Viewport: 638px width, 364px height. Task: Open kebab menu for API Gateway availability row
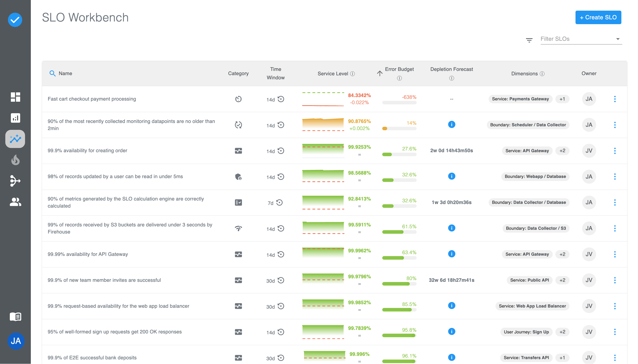coord(615,254)
